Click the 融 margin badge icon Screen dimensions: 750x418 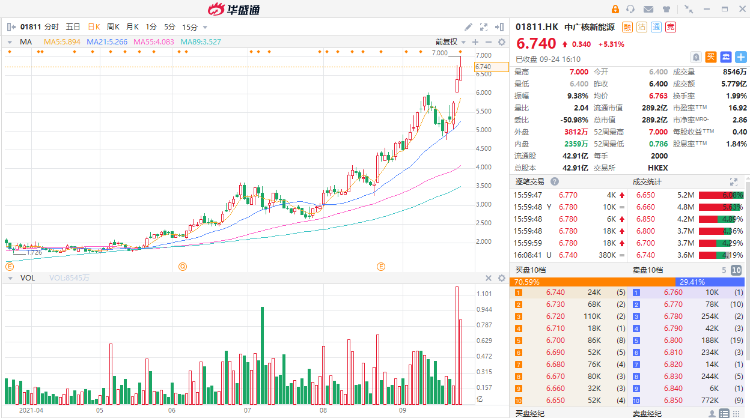(627, 27)
